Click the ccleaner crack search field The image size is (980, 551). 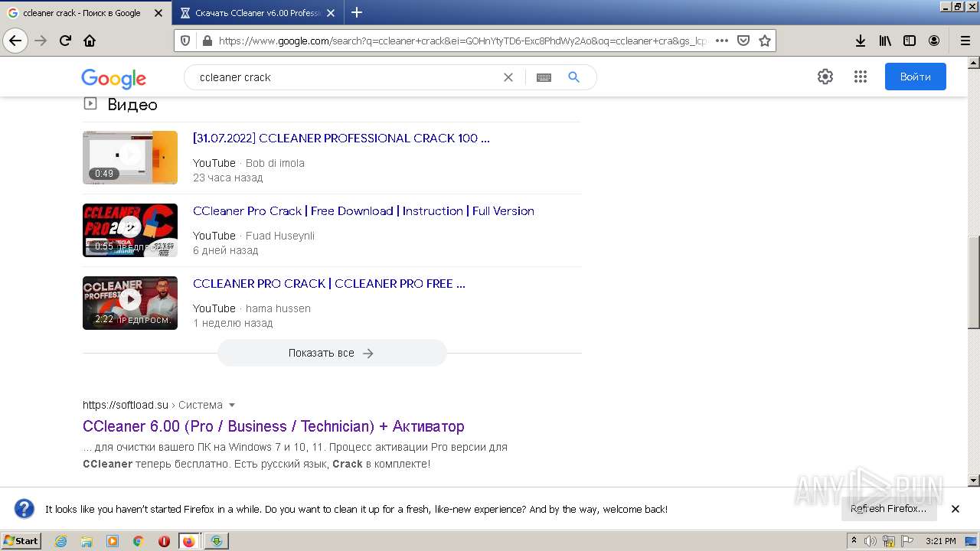(x=345, y=77)
